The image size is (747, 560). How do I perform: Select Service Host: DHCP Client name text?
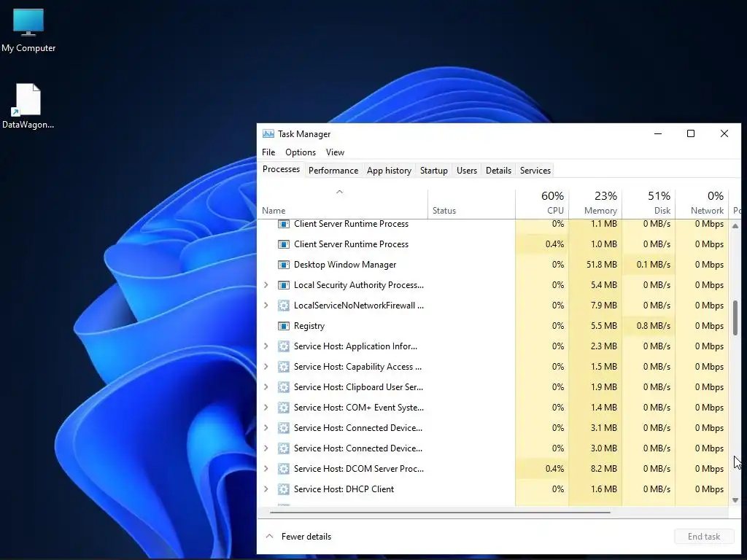(344, 489)
